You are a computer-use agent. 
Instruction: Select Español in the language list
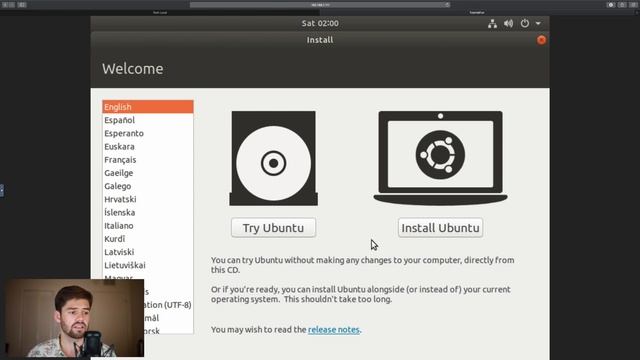click(x=148, y=120)
